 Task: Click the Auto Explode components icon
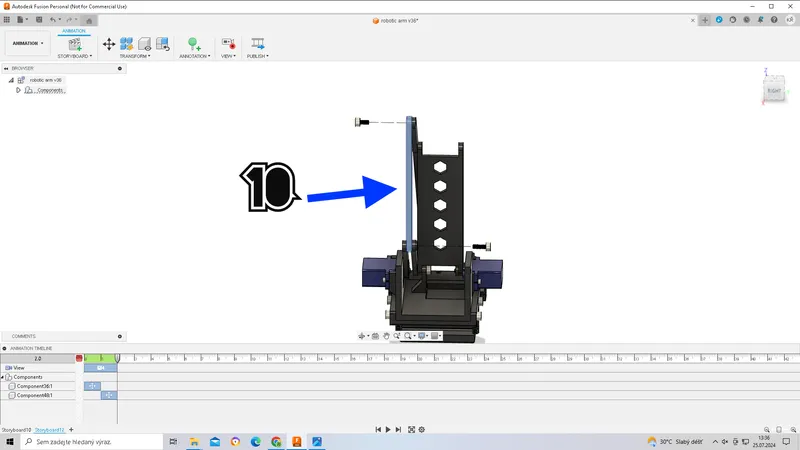[127, 44]
